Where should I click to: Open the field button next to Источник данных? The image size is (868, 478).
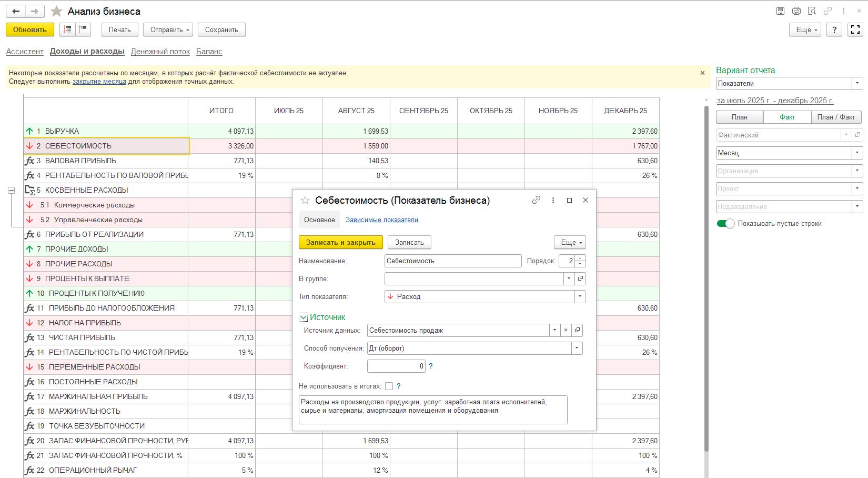pyautogui.click(x=577, y=330)
